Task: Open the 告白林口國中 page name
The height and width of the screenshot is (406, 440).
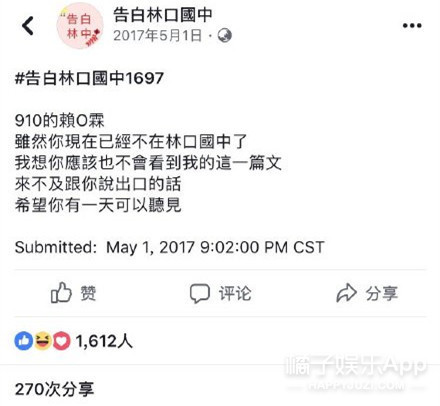Action: point(163,15)
